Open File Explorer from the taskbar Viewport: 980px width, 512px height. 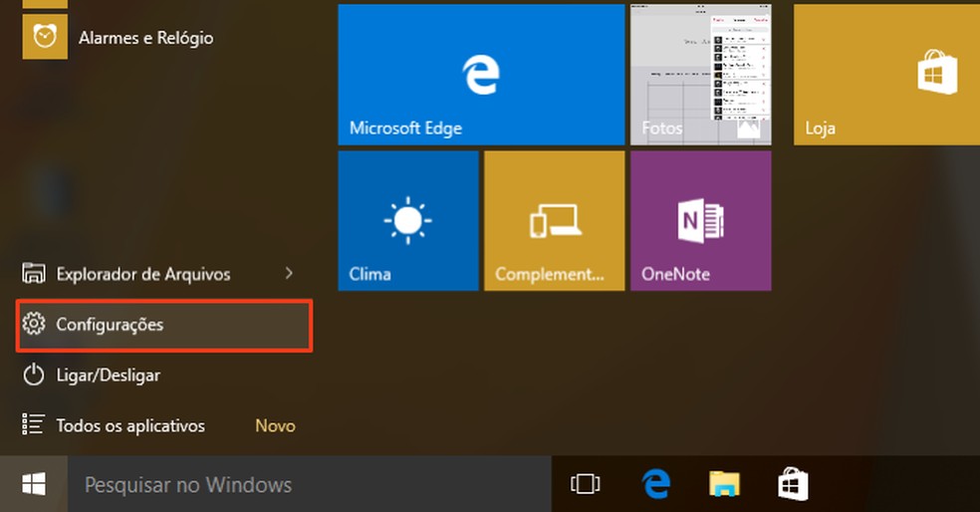[724, 484]
